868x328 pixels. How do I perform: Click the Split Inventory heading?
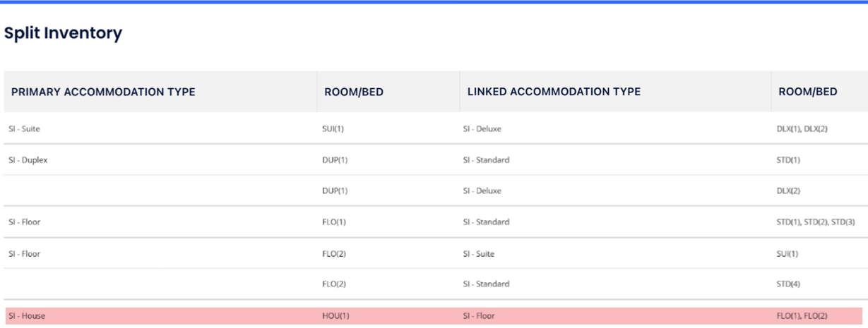[64, 33]
